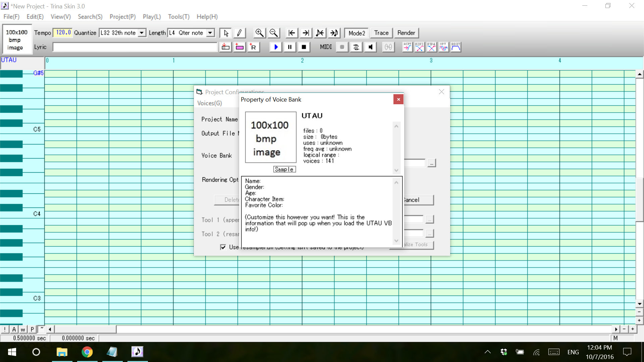This screenshot has width=644, height=362.
Task: Expand the Length Qter note dropdown
Action: point(210,33)
